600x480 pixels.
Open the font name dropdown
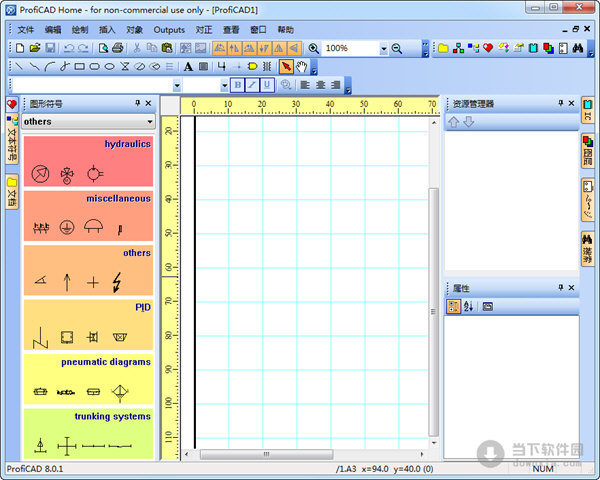pyautogui.click(x=177, y=85)
